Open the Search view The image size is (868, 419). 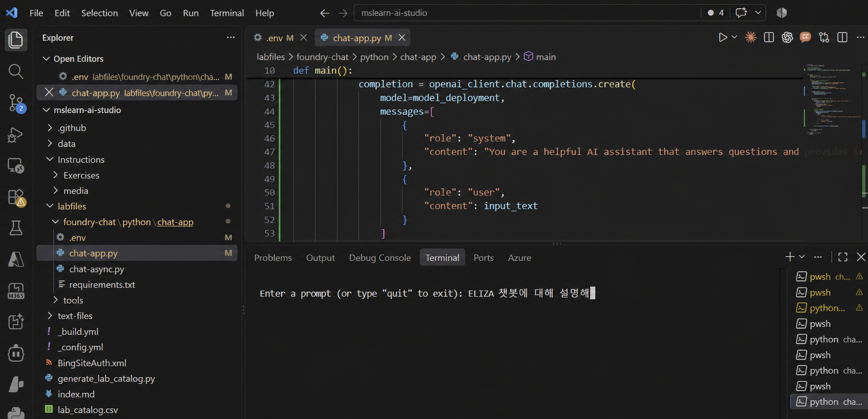[16, 71]
